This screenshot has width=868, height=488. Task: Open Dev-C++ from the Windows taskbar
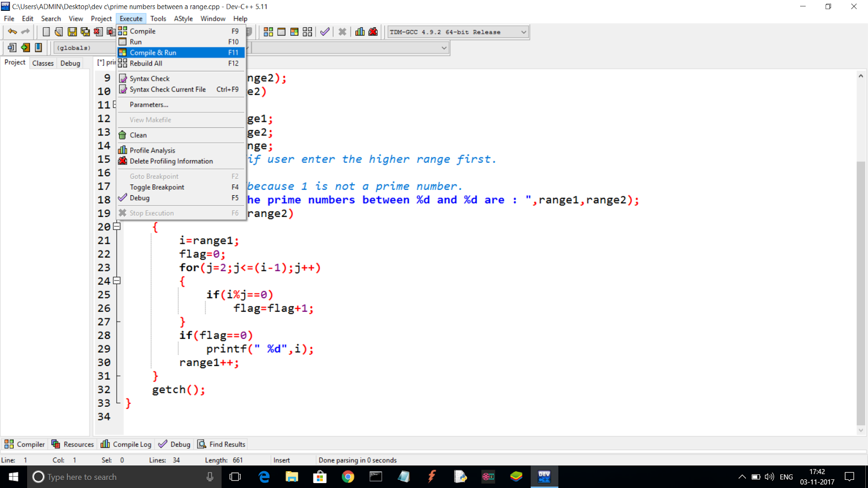coord(544,477)
